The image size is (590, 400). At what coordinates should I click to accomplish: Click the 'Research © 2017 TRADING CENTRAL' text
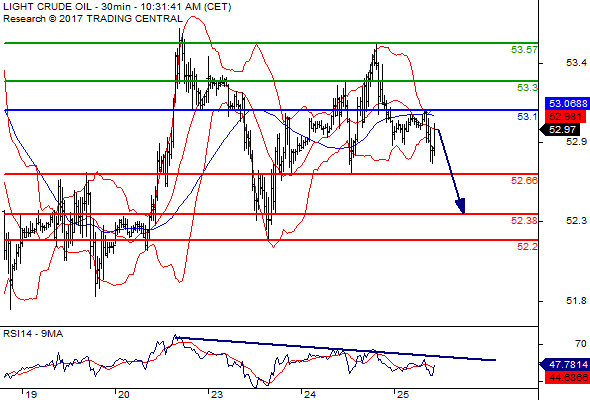93,19
